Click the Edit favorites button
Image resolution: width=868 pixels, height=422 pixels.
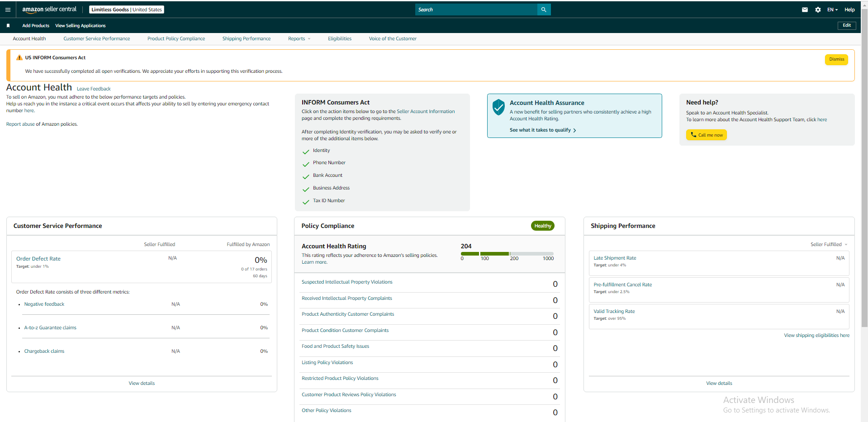tap(847, 26)
